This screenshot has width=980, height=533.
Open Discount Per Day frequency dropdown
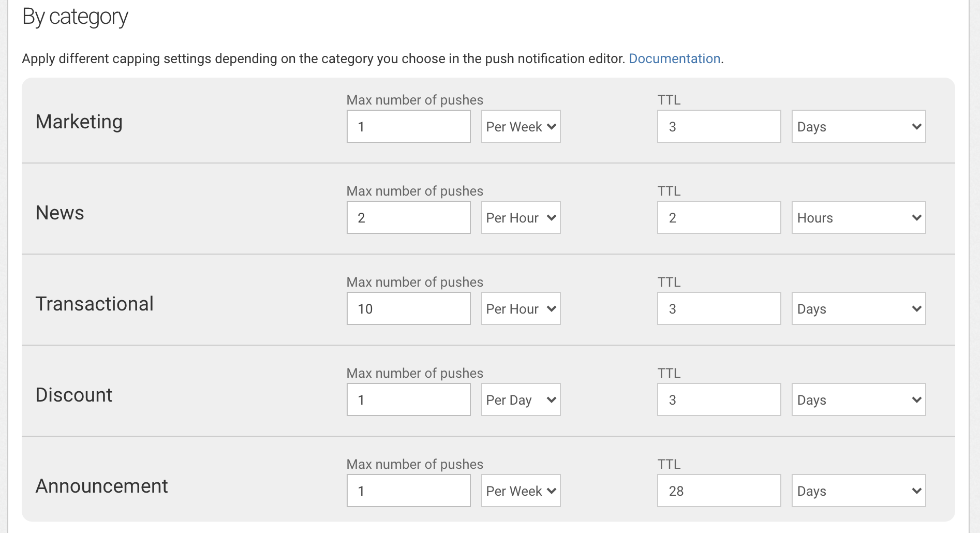[x=521, y=399]
